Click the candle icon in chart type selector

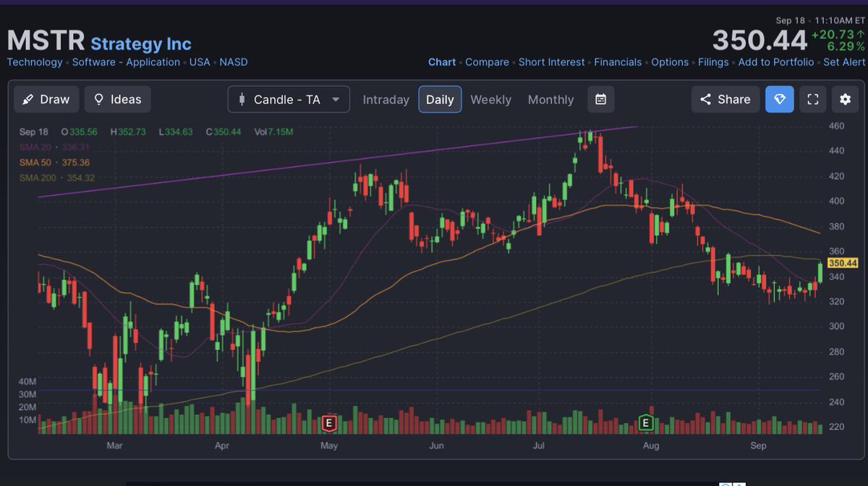(242, 99)
